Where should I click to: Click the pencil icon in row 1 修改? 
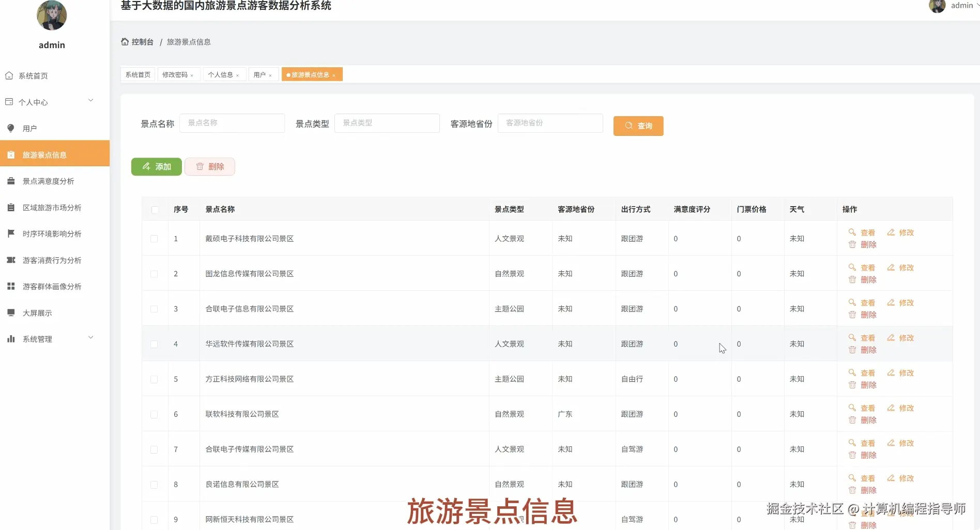click(891, 232)
